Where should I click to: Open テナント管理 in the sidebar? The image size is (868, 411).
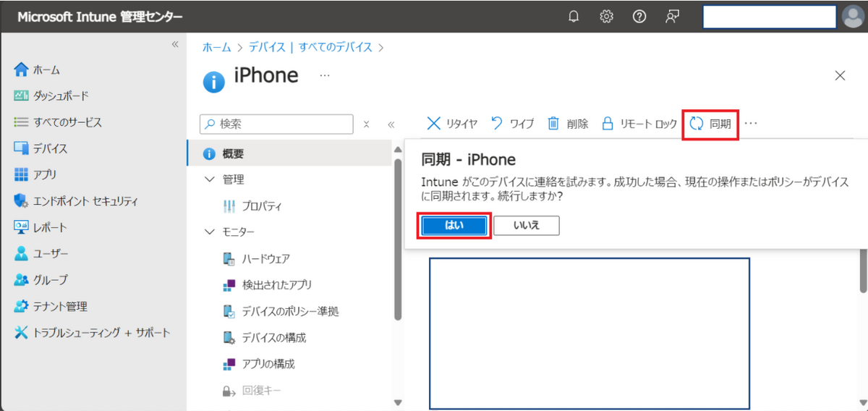[51, 306]
